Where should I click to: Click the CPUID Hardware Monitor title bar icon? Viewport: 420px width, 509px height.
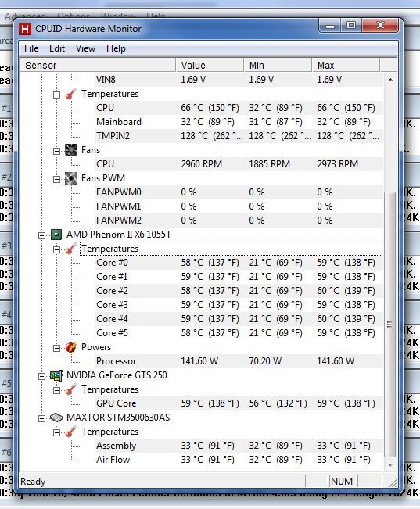25,29
